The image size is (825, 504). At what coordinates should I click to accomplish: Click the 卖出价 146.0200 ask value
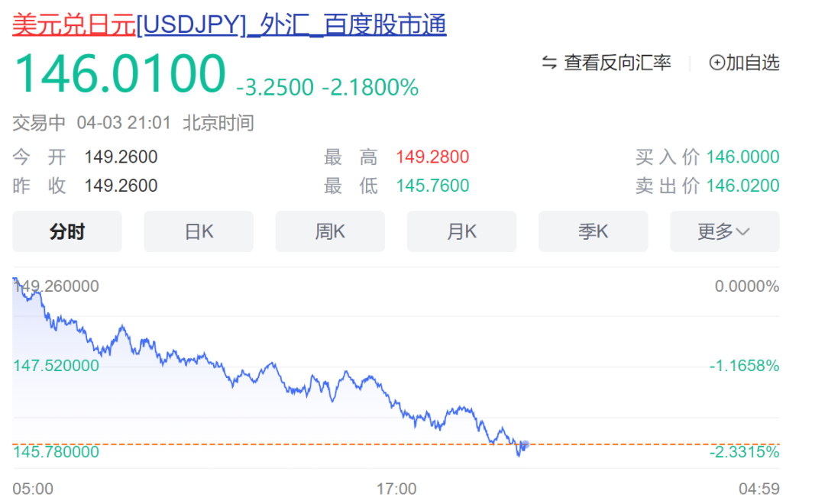pyautogui.click(x=742, y=186)
